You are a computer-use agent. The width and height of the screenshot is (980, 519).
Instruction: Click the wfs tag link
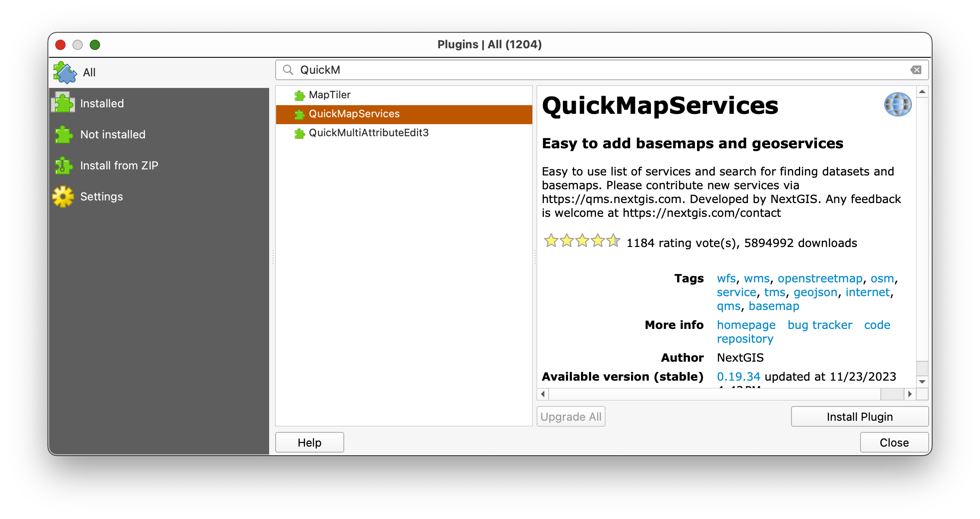726,278
